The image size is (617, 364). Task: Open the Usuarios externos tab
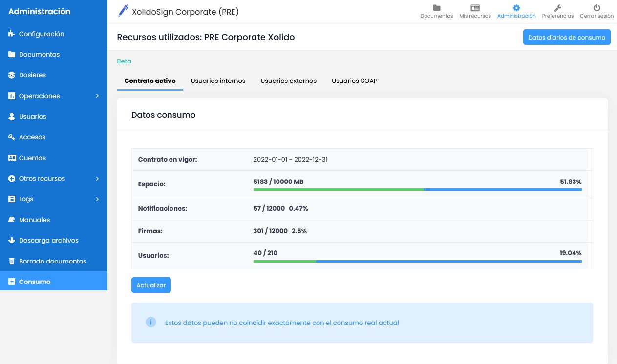[x=288, y=81]
